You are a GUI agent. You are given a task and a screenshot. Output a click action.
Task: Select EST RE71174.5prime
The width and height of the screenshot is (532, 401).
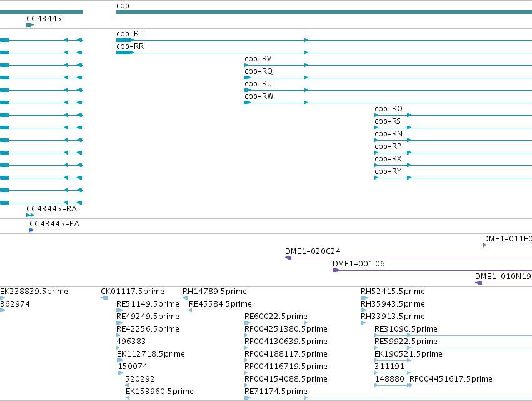(276, 392)
